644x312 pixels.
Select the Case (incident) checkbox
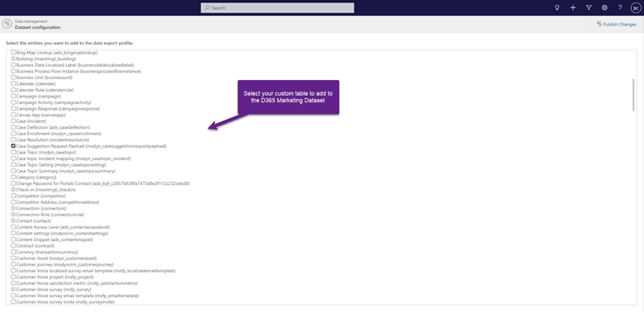click(13, 121)
